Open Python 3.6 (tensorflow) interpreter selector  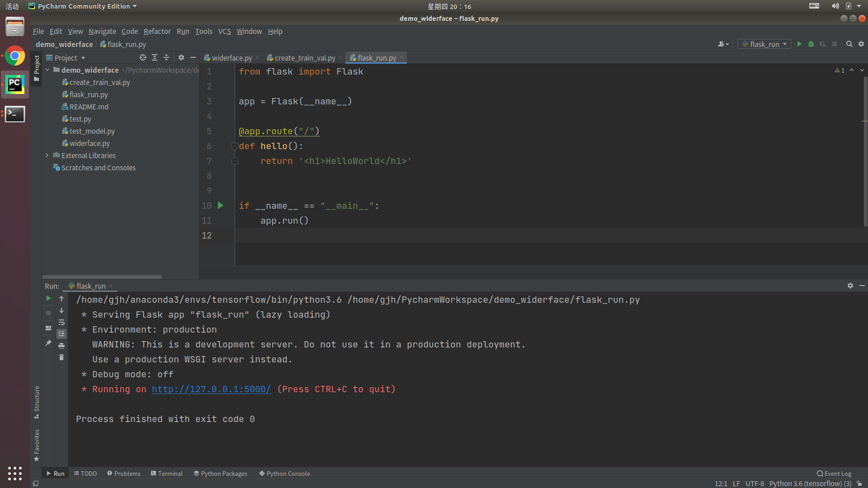810,483
